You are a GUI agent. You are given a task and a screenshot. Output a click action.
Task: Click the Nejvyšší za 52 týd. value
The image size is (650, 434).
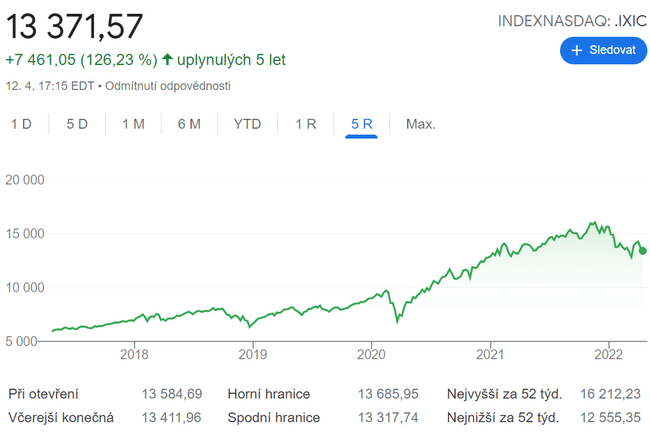pos(607,394)
